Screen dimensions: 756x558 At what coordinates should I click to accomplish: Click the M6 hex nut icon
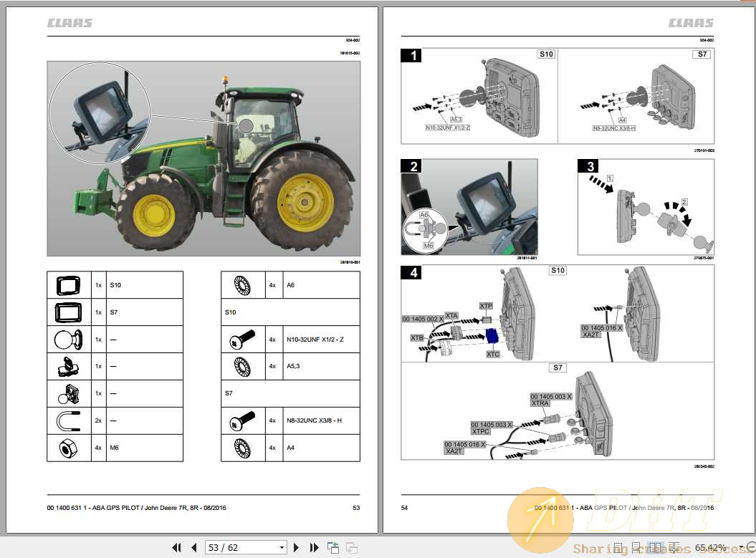pyautogui.click(x=69, y=448)
